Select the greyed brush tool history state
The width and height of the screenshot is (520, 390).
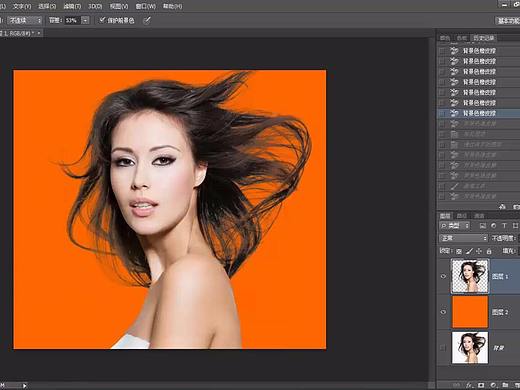click(x=478, y=186)
